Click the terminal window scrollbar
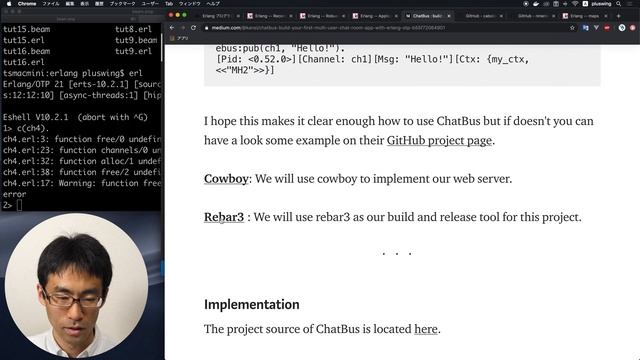The height and width of the screenshot is (360, 640). click(162, 48)
